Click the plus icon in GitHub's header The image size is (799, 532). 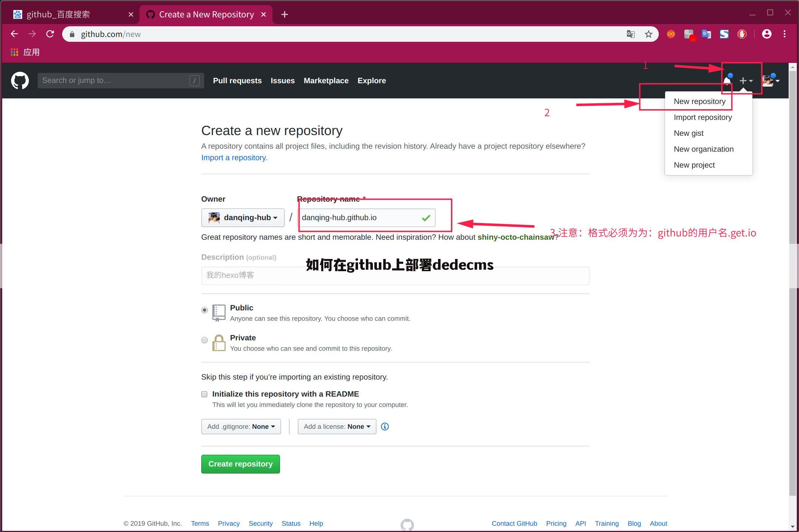(744, 80)
